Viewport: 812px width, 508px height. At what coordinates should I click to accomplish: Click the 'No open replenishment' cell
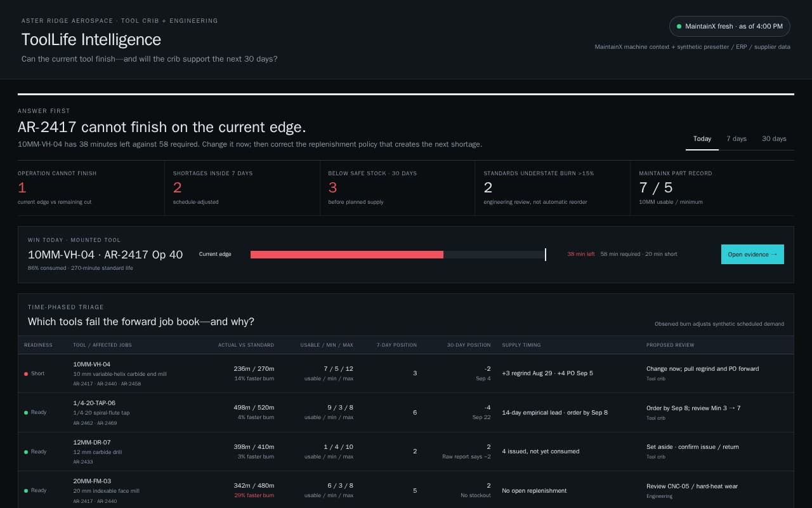pyautogui.click(x=534, y=490)
